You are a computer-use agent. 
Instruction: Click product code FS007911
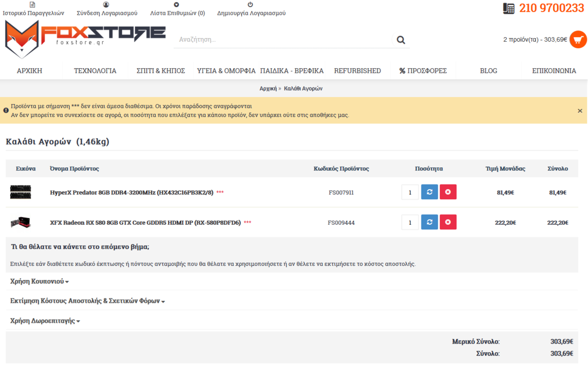341,193
